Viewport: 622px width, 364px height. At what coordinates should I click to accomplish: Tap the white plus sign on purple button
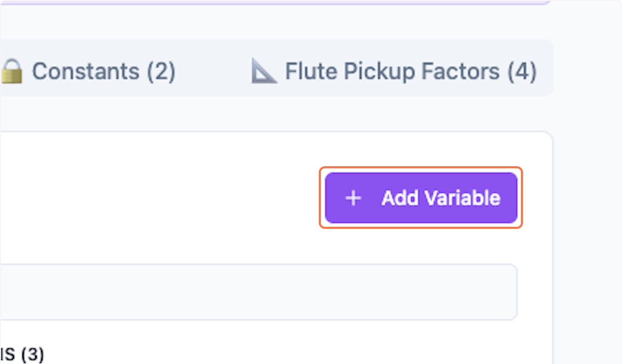coord(353,198)
